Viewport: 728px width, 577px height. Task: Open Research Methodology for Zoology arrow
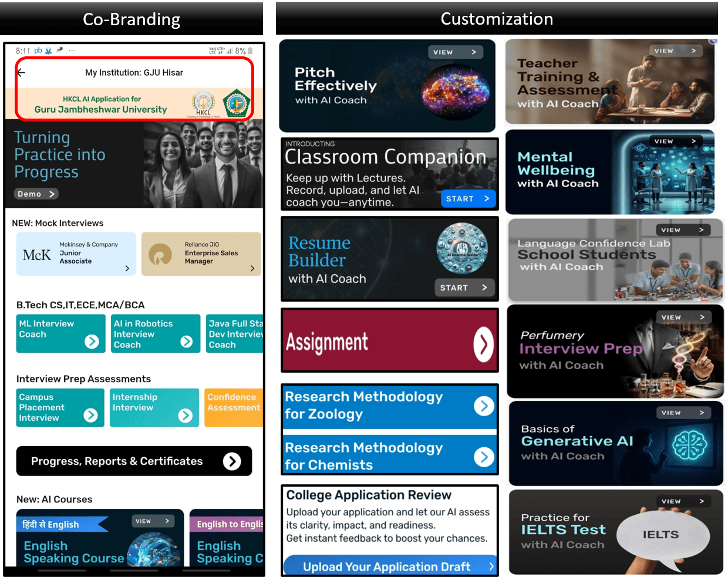coord(484,405)
